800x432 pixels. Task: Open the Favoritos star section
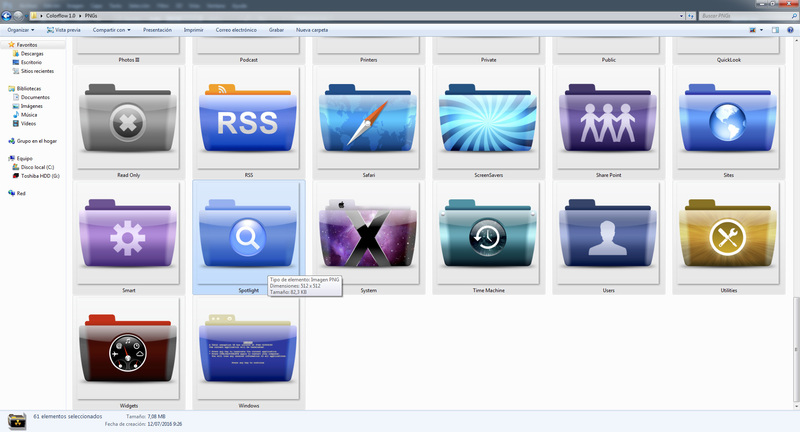click(x=22, y=45)
